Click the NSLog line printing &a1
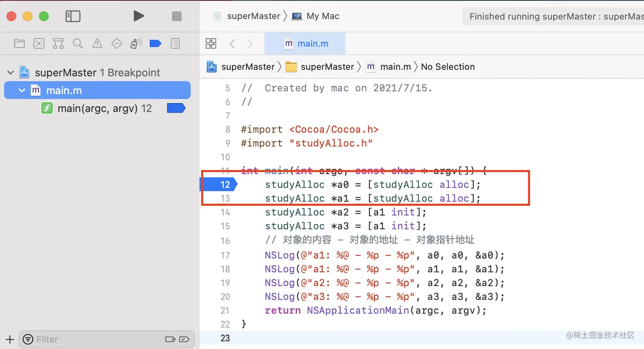The height and width of the screenshot is (349, 644). click(x=385, y=269)
